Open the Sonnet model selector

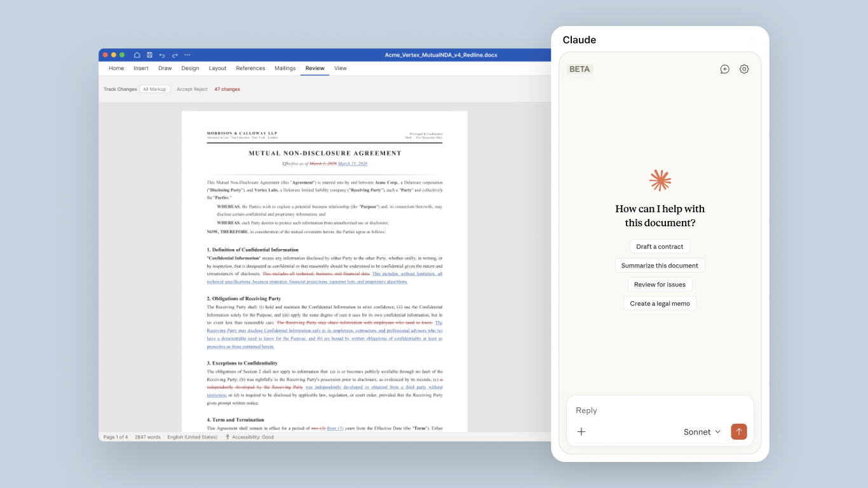pyautogui.click(x=702, y=431)
